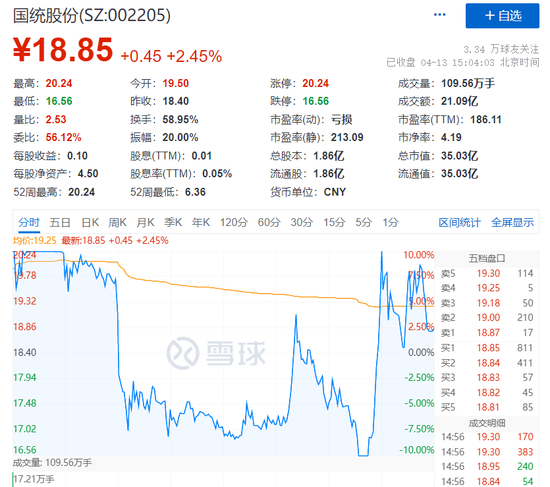550x487 pixels.
Task: Select the 卖1 order row at 18.87
Action: (x=487, y=333)
